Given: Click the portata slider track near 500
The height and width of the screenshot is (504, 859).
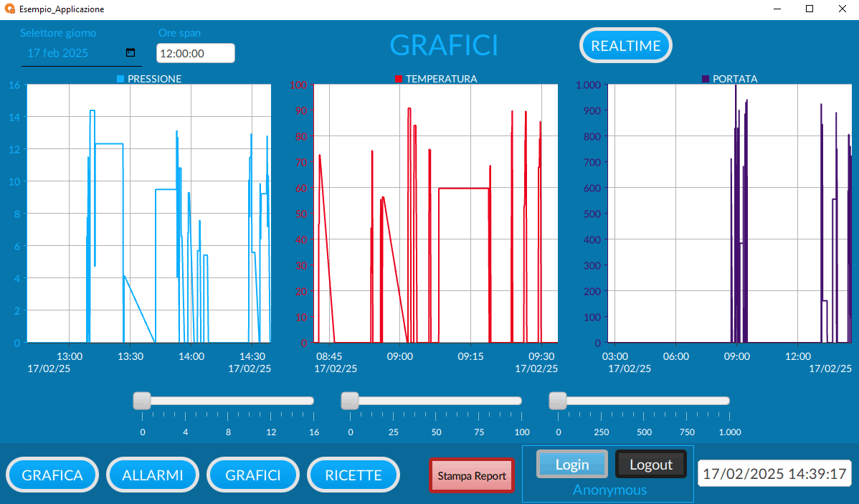Looking at the screenshot, I should [x=644, y=401].
